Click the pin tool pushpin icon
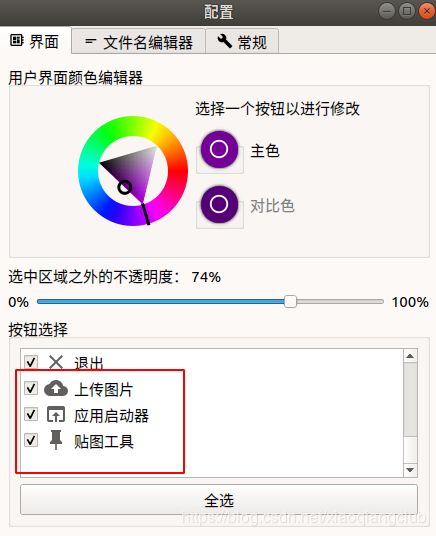This screenshot has height=536, width=436. tap(56, 440)
